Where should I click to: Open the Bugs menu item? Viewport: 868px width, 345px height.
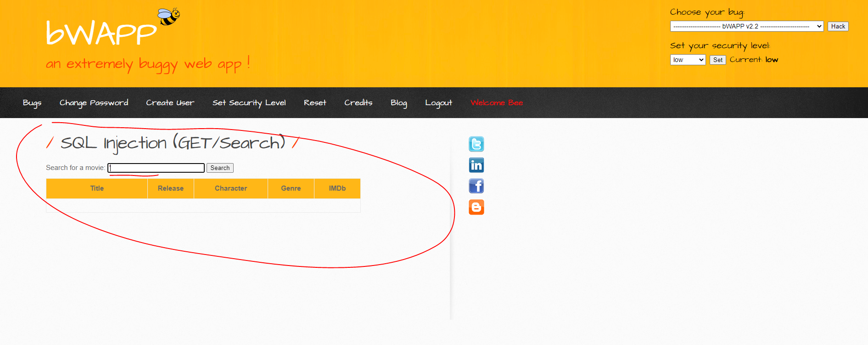[x=32, y=103]
